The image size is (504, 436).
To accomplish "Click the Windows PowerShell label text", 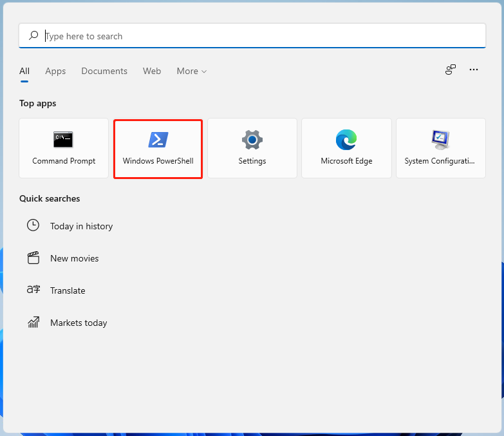I will point(158,161).
